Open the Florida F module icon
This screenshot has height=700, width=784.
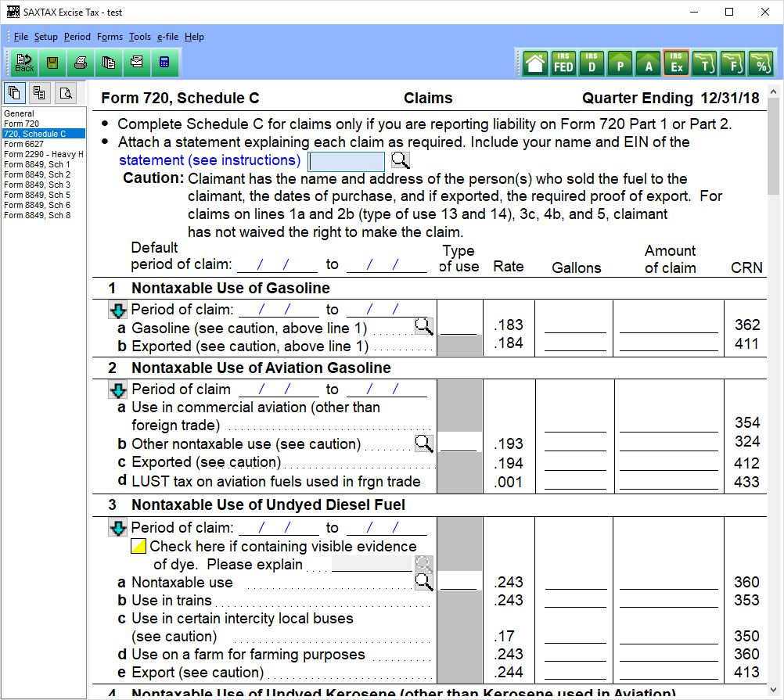coord(733,63)
